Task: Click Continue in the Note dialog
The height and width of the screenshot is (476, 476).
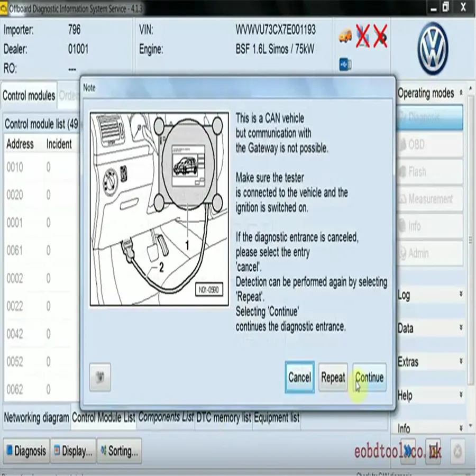Action: click(x=370, y=377)
